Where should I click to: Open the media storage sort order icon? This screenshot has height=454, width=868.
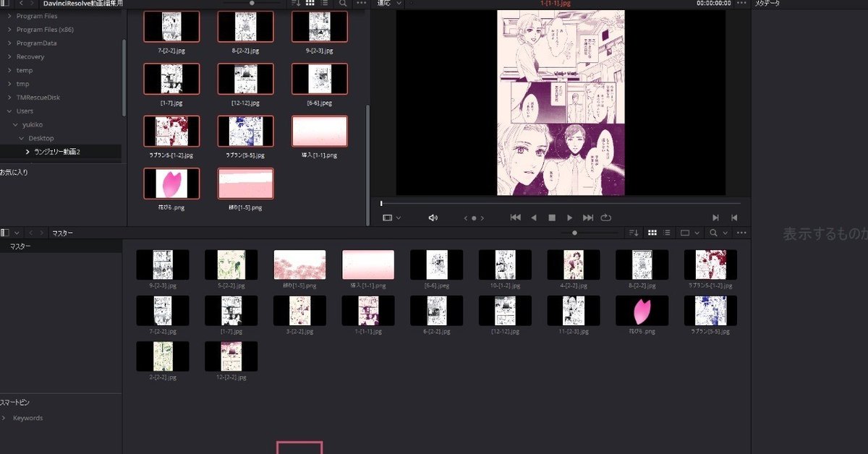pyautogui.click(x=296, y=4)
